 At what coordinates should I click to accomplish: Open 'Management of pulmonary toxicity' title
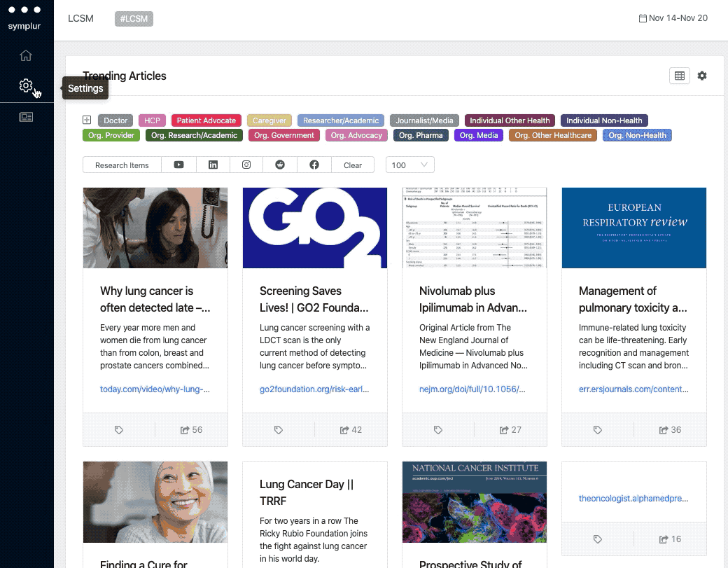633,299
